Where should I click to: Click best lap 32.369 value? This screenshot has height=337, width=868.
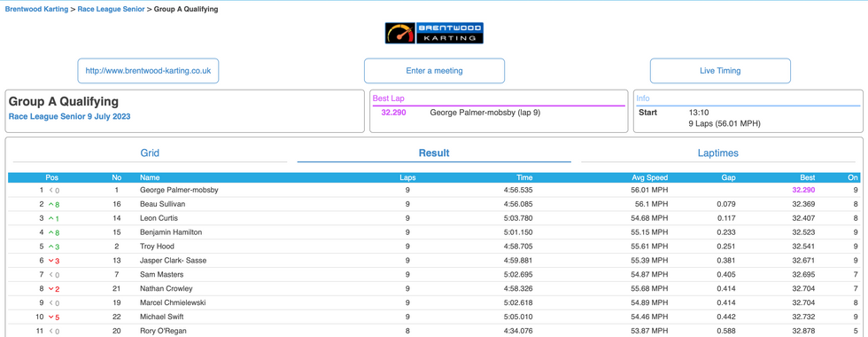coord(803,205)
